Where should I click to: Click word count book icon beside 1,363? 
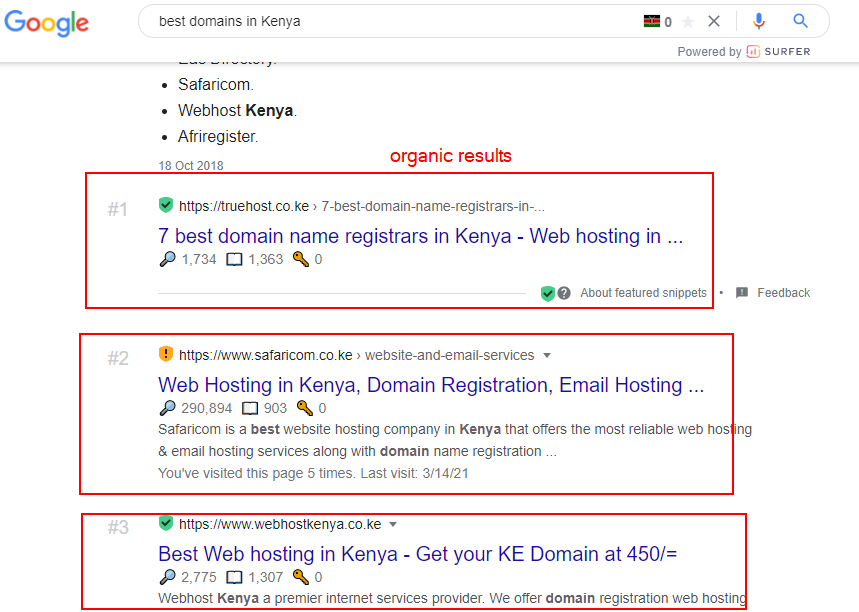click(234, 259)
